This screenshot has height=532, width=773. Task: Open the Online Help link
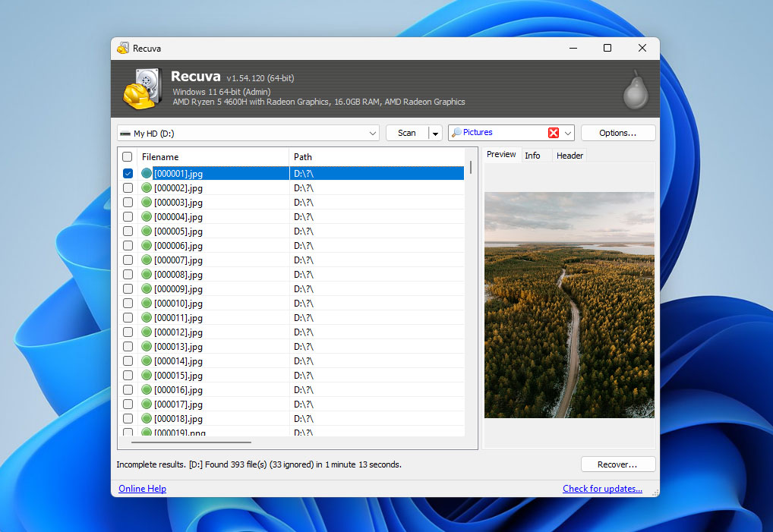coord(142,489)
